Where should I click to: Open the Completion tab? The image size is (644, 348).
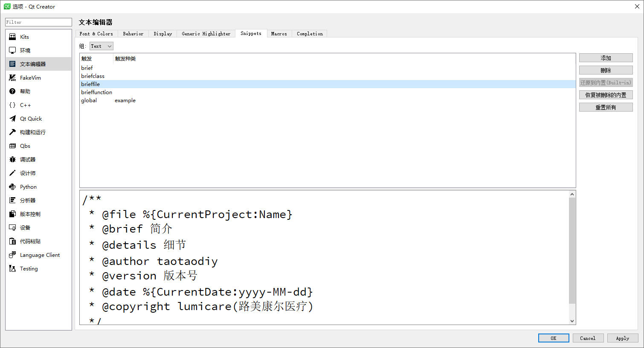point(310,34)
